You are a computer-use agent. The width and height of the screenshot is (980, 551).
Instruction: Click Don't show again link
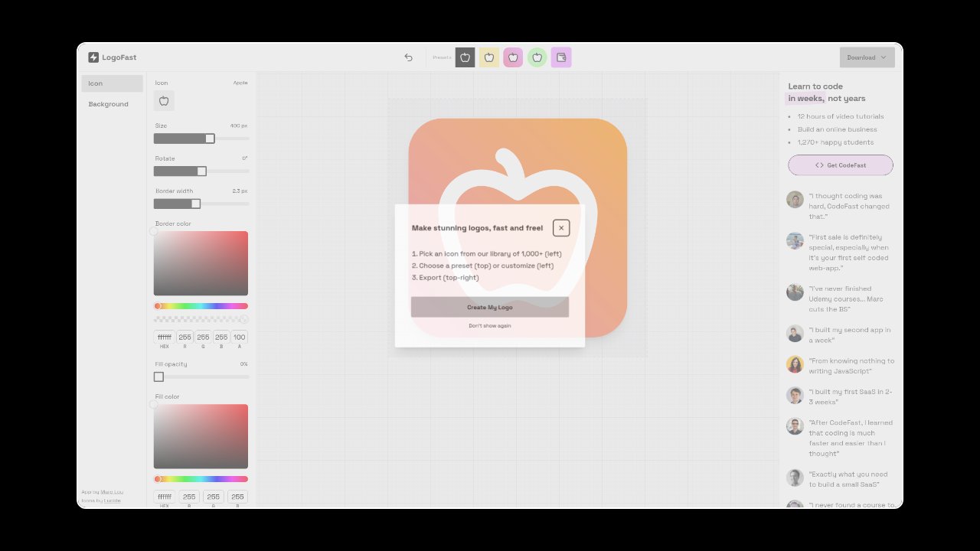click(x=490, y=326)
